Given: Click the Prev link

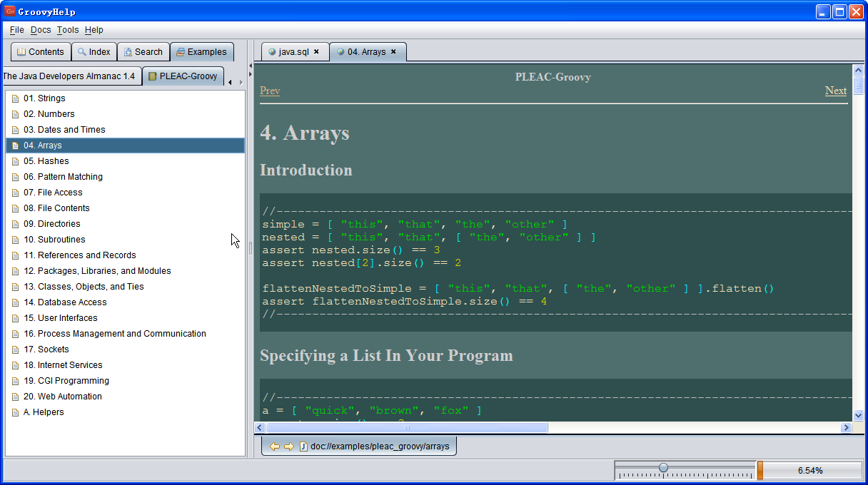Looking at the screenshot, I should [270, 91].
